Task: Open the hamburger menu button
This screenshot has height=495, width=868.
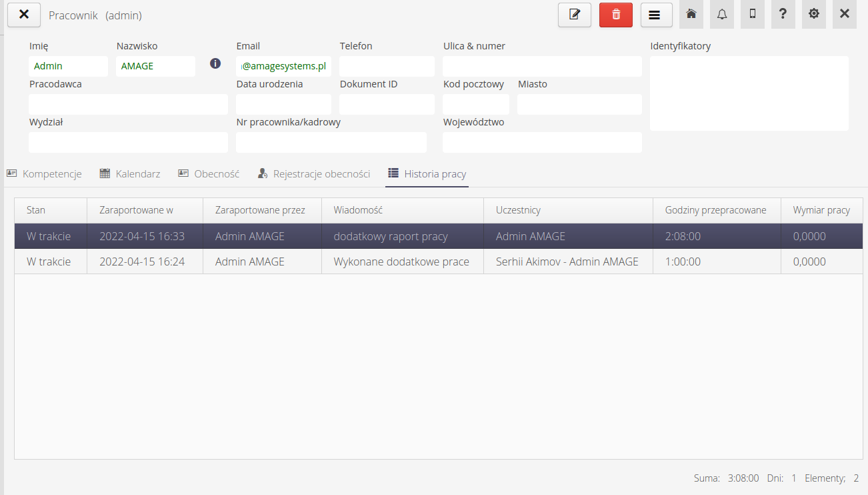Action: click(656, 15)
